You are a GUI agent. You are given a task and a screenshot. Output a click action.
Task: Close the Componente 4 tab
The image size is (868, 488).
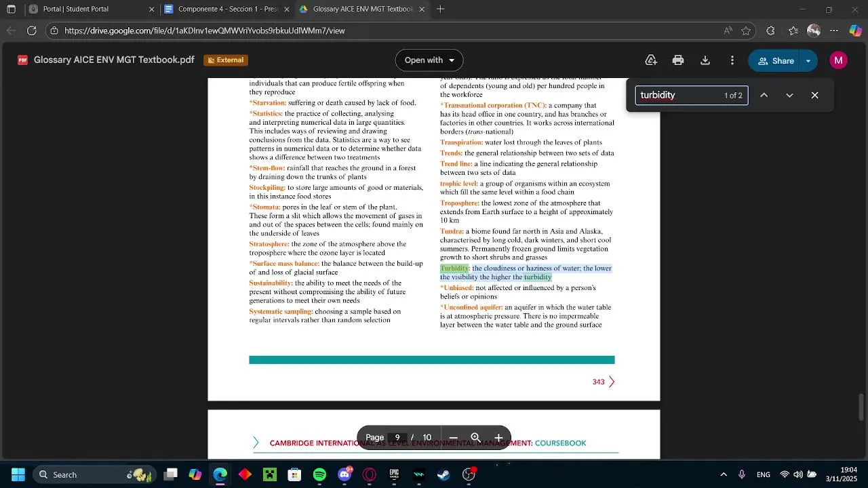point(286,9)
